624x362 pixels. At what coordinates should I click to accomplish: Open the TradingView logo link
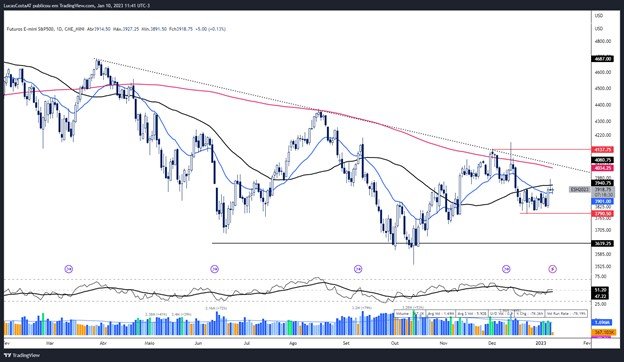[22, 355]
